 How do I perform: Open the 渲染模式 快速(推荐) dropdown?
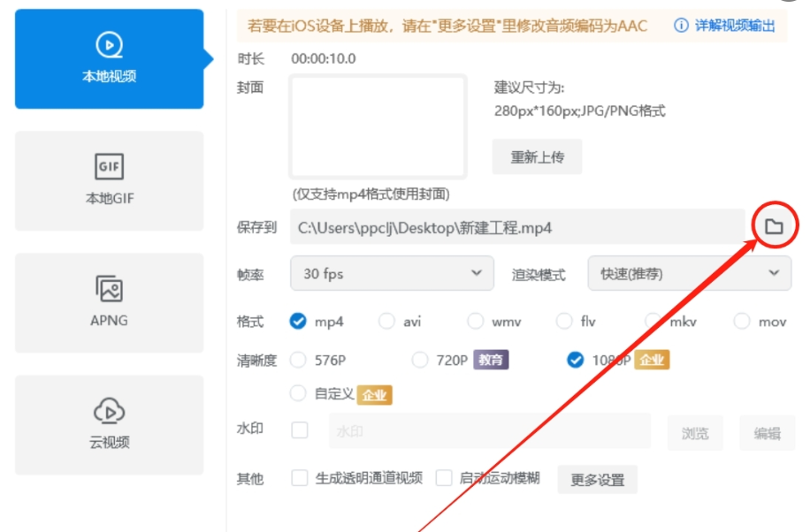[x=689, y=273]
